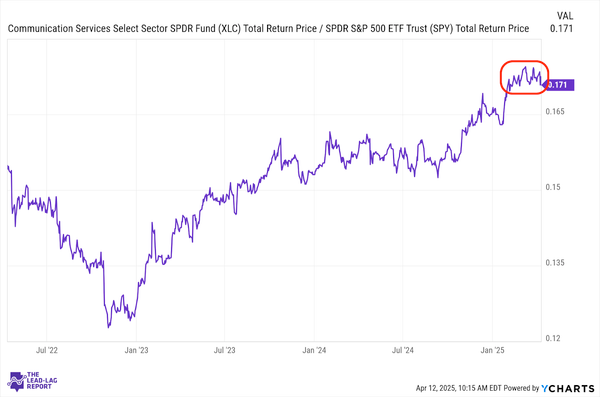The width and height of the screenshot is (600, 397).
Task: Click the chart title mentioning XLC
Action: [268, 29]
